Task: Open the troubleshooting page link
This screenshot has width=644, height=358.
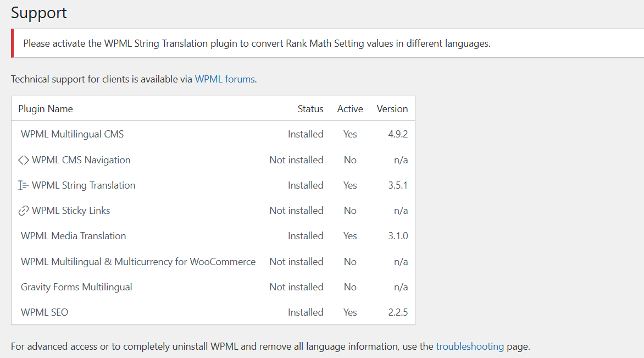Action: (x=470, y=346)
